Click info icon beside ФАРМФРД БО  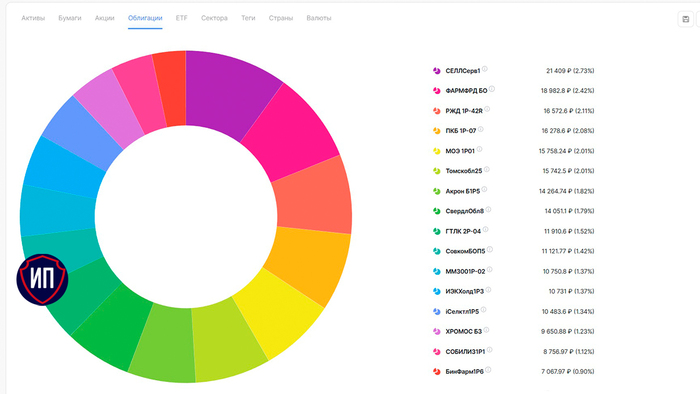click(x=492, y=89)
